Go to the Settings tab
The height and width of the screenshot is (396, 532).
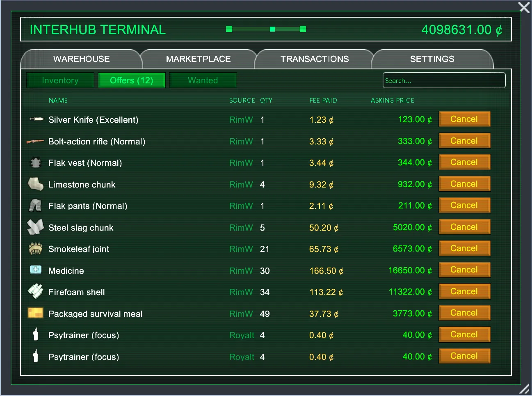click(x=432, y=59)
